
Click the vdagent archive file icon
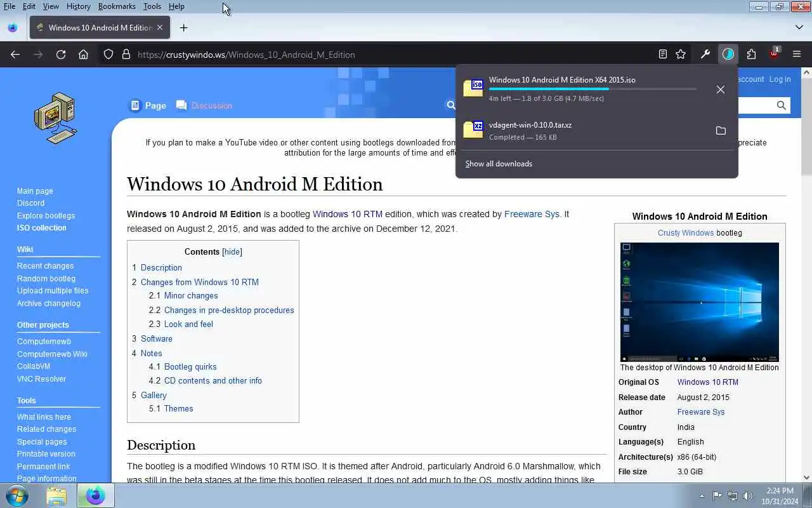coord(473,129)
